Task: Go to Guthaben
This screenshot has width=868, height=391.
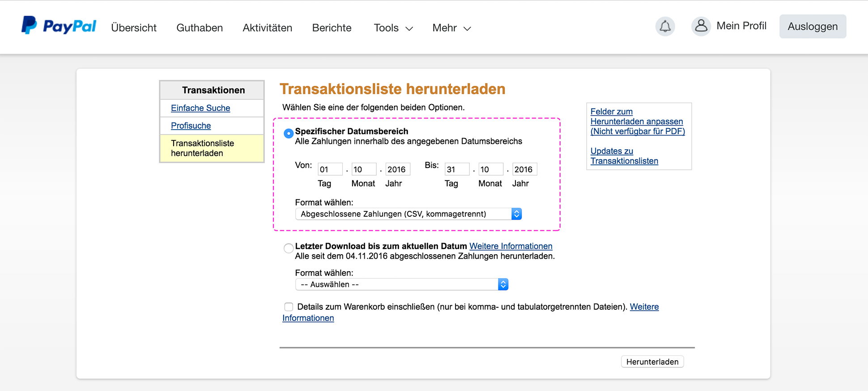Action: tap(200, 28)
